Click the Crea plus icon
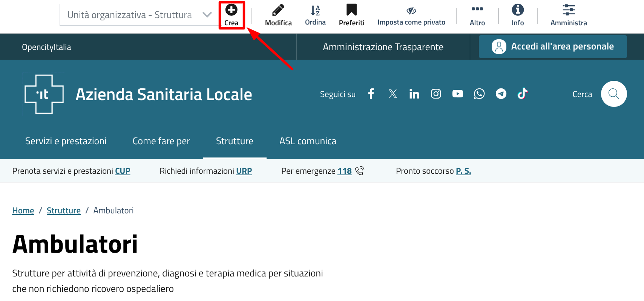The width and height of the screenshot is (644, 301). click(x=231, y=11)
